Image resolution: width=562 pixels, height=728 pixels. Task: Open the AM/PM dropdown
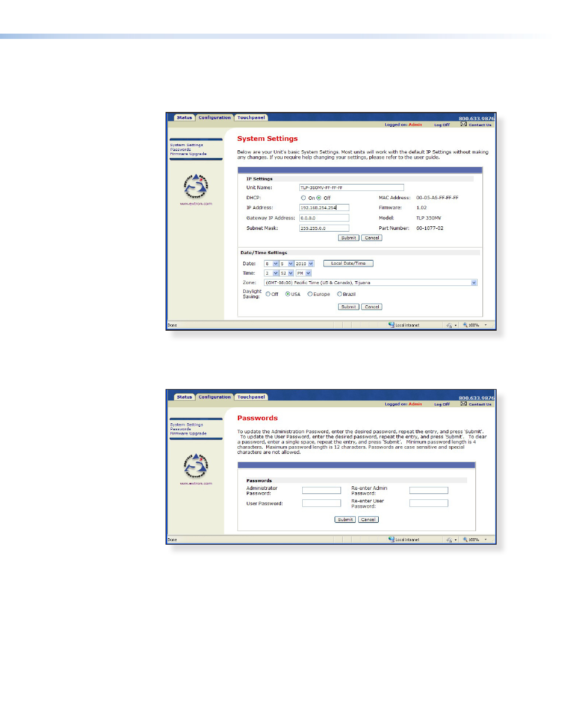click(303, 274)
